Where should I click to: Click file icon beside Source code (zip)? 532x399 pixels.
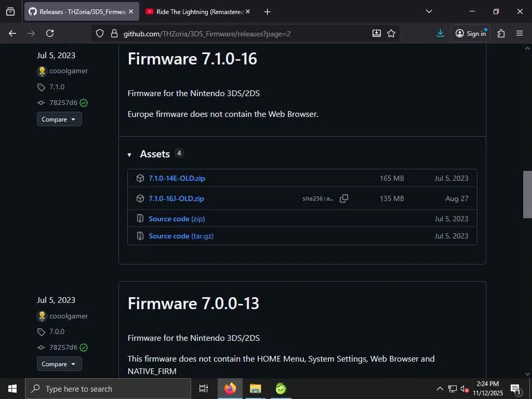point(140,219)
